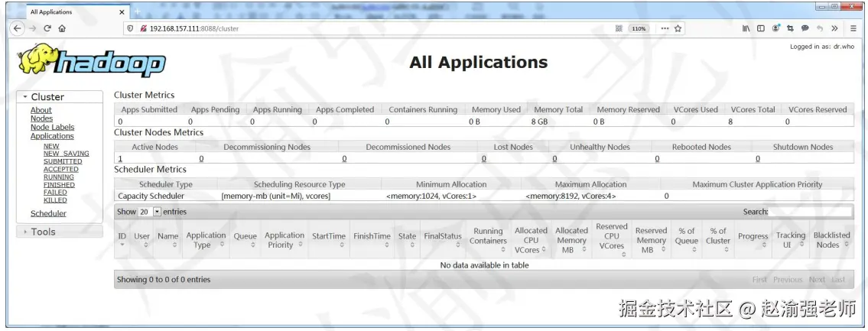868x331 pixels.
Task: Sort table by Progress column
Action: tap(753, 240)
